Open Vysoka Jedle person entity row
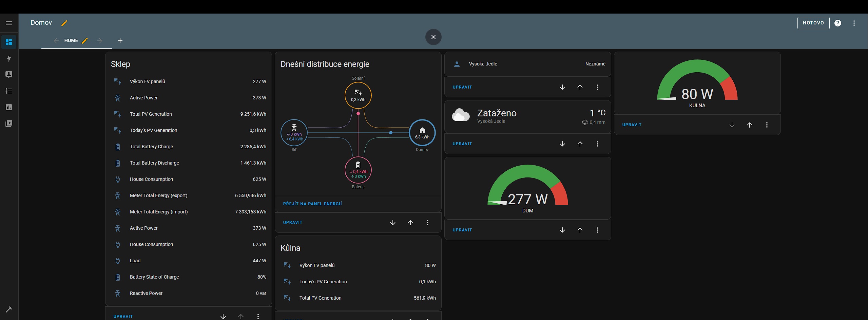Screen dimensions: 868x320 528,64
